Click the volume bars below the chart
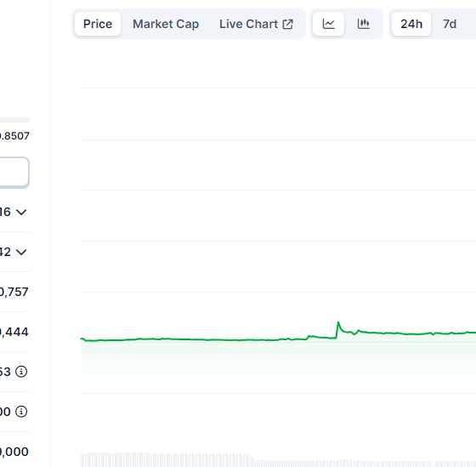476x467 pixels. tap(278, 460)
